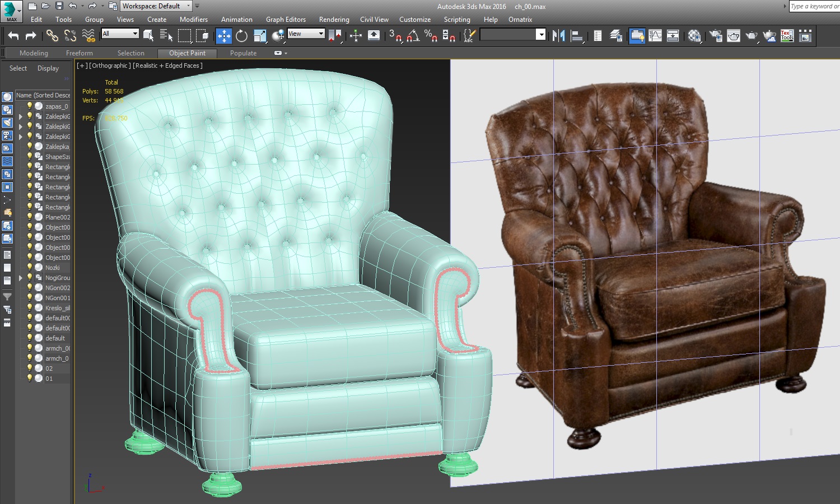Toggle the Angle Snap icon

coord(413,36)
